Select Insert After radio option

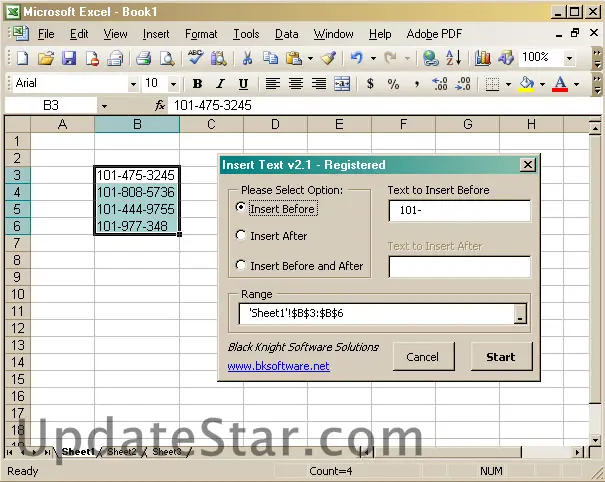[240, 235]
